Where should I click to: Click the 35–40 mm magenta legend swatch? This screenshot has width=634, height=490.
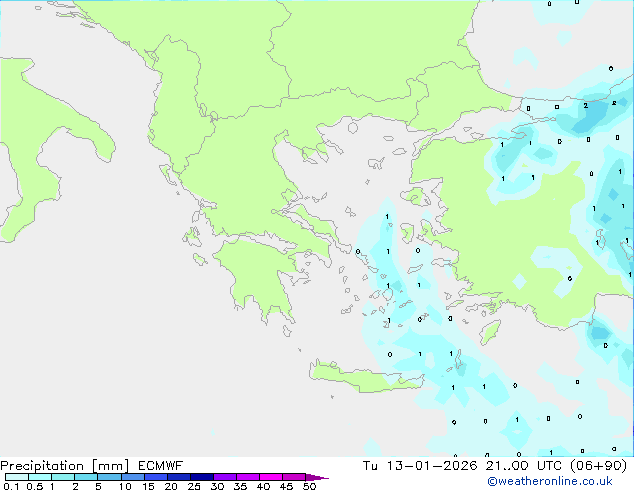(247, 477)
